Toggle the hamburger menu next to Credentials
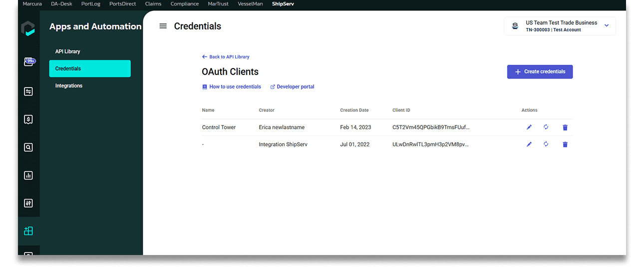 point(163,26)
